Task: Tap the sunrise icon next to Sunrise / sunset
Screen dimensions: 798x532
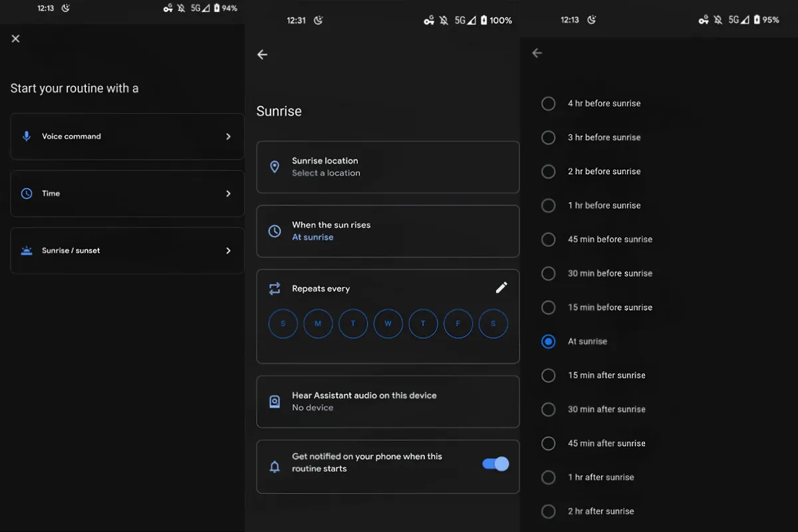Action: pos(27,251)
